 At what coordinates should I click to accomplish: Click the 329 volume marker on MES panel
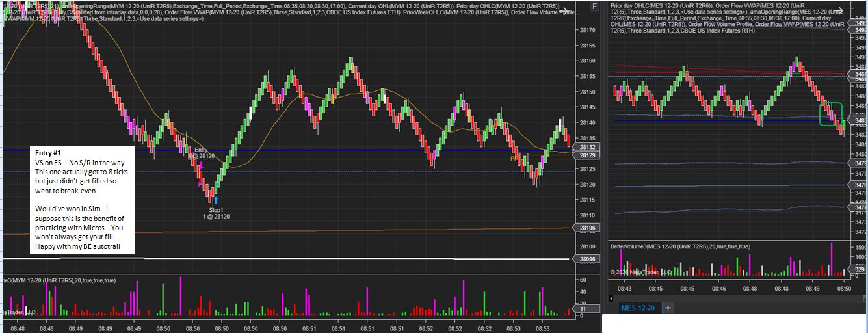tap(860, 269)
